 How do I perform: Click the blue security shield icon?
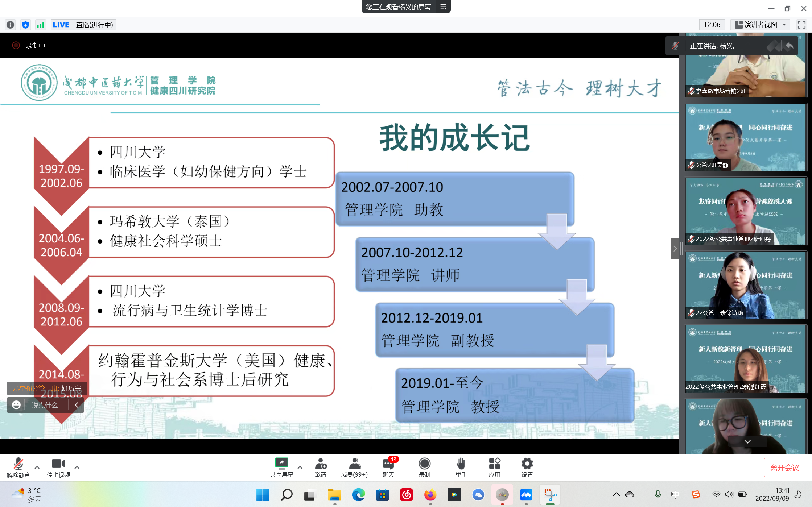click(25, 25)
